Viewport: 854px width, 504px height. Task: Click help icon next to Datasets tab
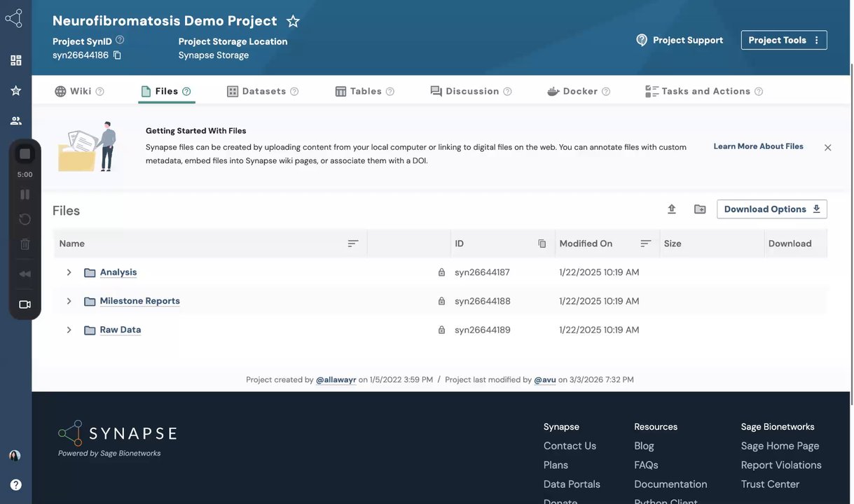[294, 92]
